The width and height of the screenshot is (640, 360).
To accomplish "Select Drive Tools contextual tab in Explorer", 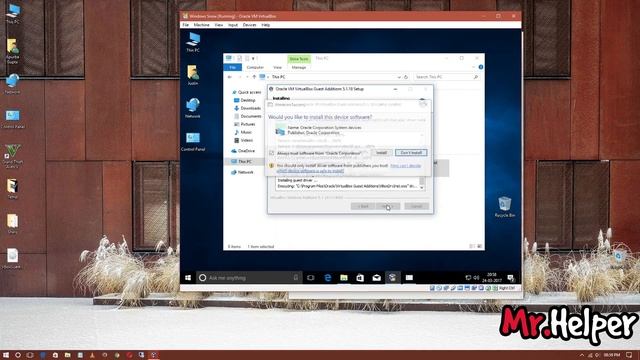I will (x=299, y=59).
